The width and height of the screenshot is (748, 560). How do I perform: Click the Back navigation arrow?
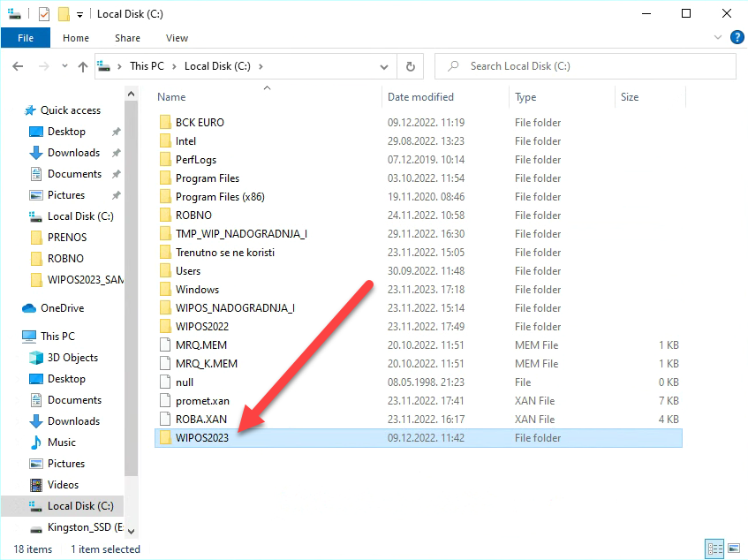click(x=18, y=66)
